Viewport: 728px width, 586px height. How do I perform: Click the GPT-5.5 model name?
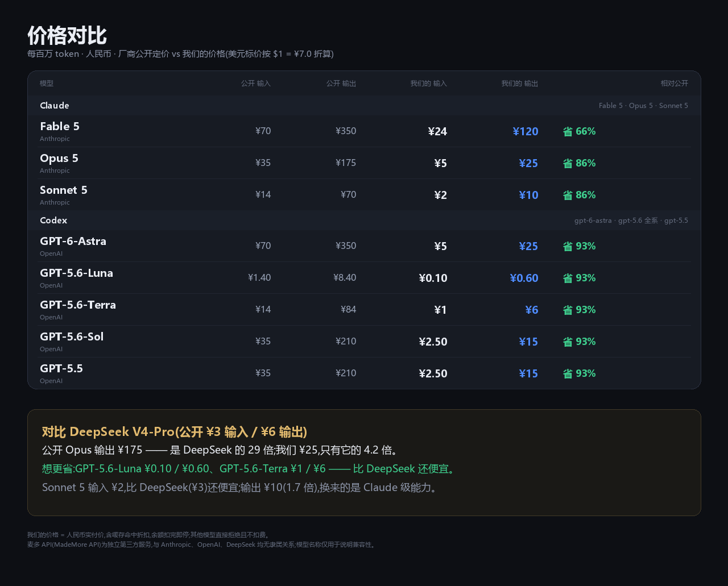[x=61, y=368]
